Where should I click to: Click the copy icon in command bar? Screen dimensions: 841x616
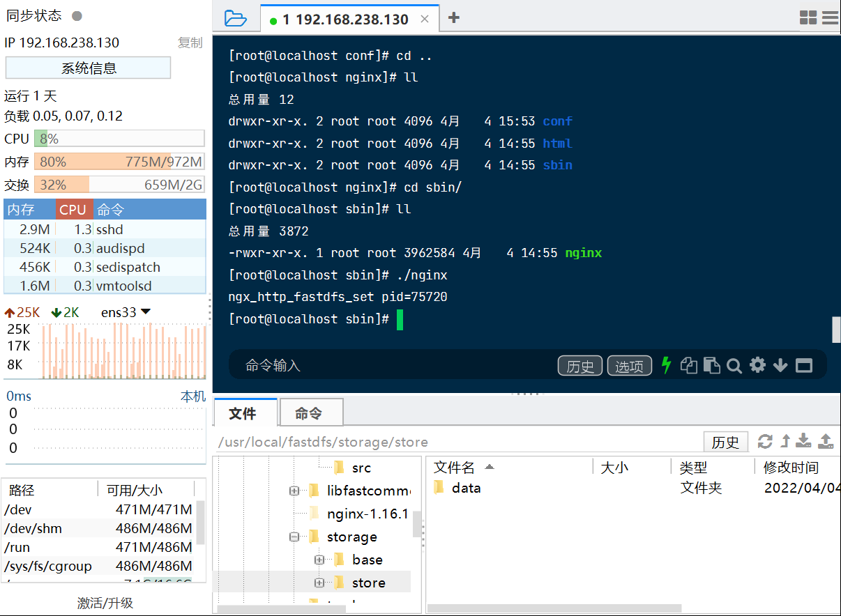point(689,365)
